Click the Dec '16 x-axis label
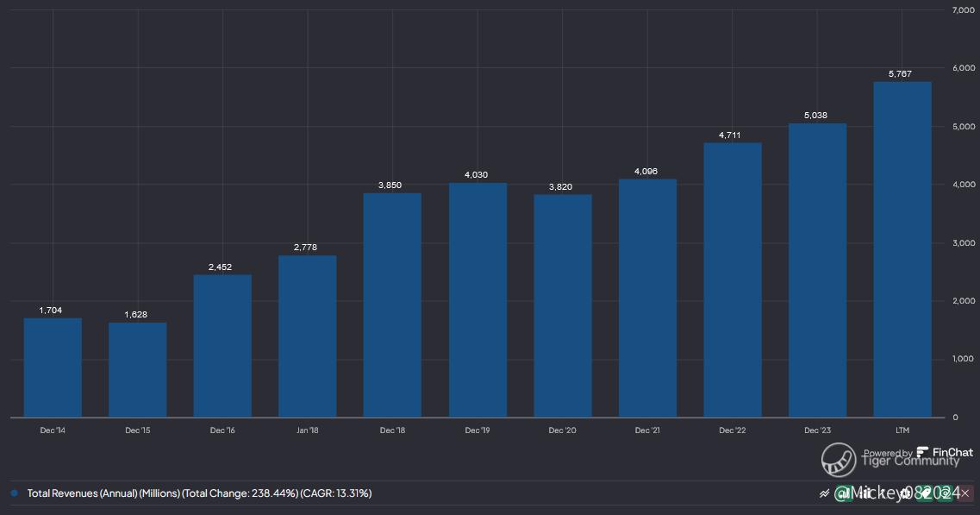The image size is (980, 515). pos(222,430)
